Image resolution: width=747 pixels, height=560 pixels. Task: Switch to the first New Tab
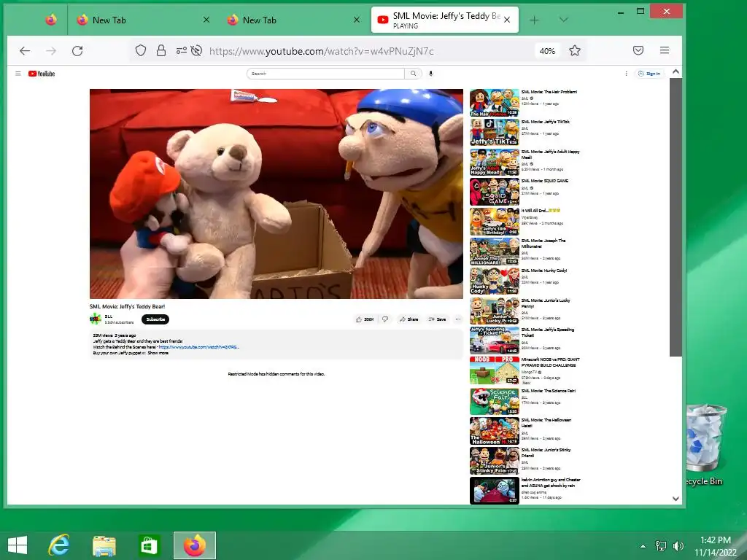pyautogui.click(x=142, y=20)
